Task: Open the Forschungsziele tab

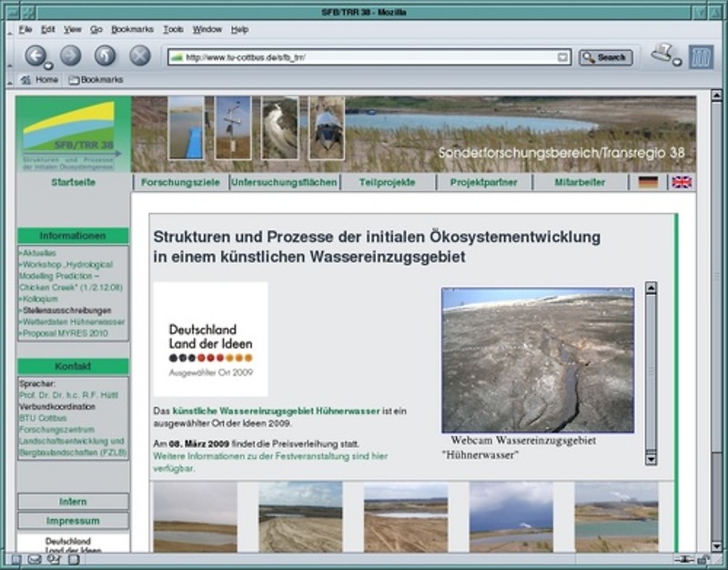Action: [x=180, y=183]
